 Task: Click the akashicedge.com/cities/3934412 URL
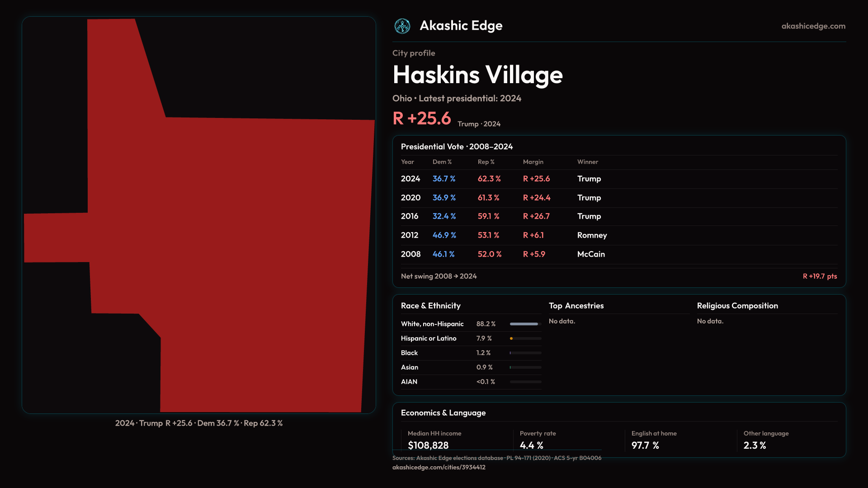point(439,467)
